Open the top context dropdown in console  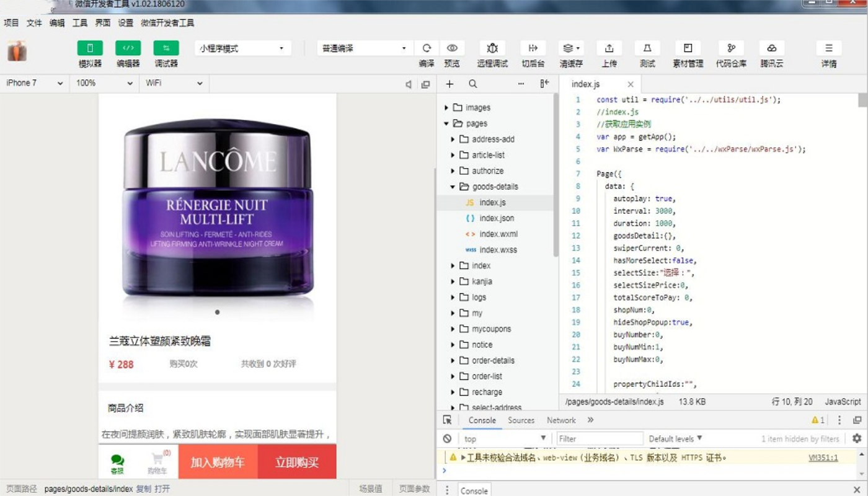[x=504, y=439]
